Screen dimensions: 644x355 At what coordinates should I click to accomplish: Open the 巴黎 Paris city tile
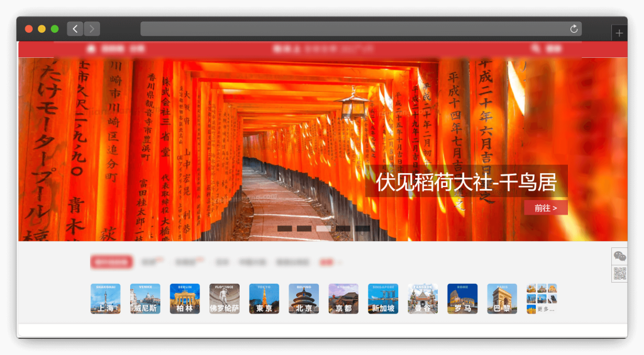[x=502, y=299]
